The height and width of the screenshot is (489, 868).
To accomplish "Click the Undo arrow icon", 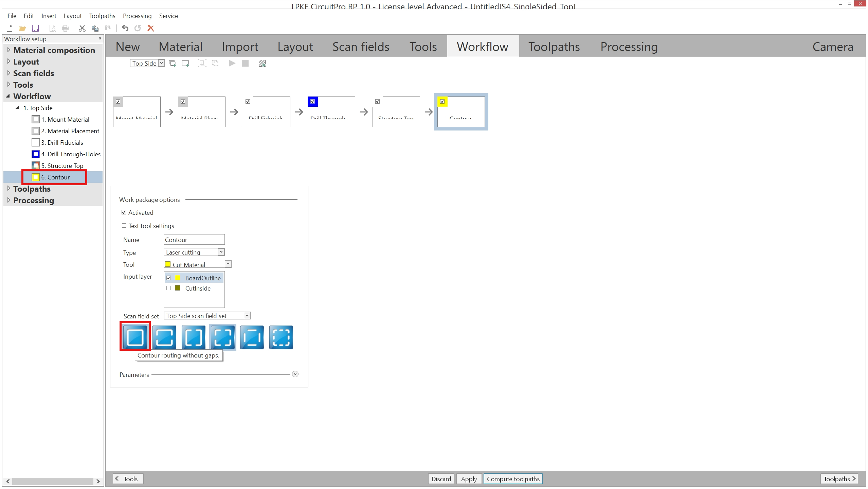I will point(125,28).
